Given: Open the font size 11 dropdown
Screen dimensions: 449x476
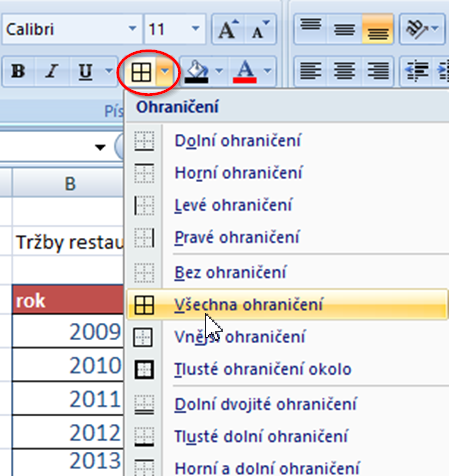Looking at the screenshot, I should point(196,29).
